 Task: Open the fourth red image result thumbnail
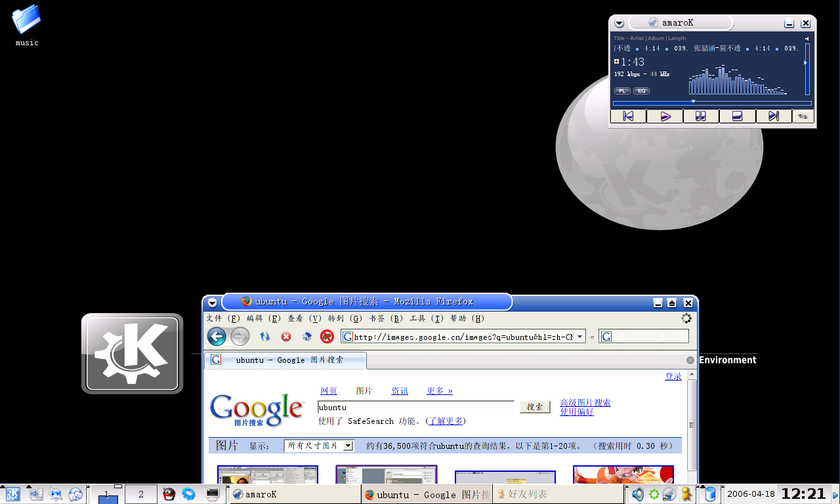(623, 475)
